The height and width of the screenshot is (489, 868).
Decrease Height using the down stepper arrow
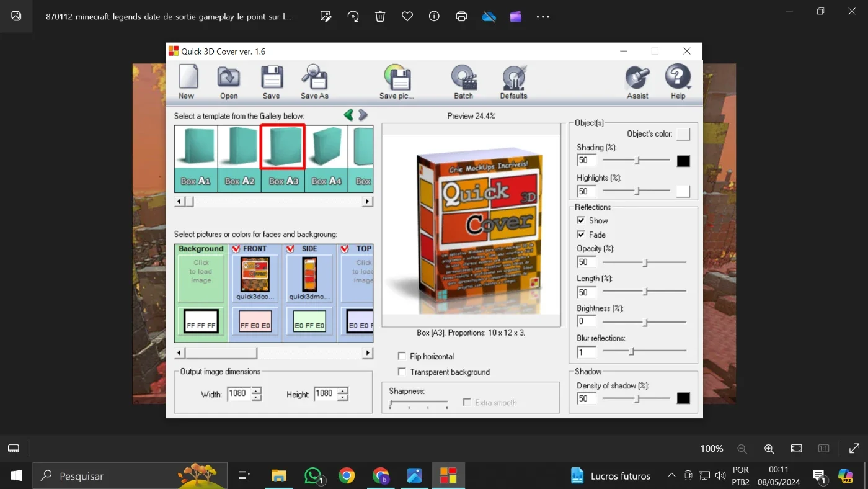(343, 397)
